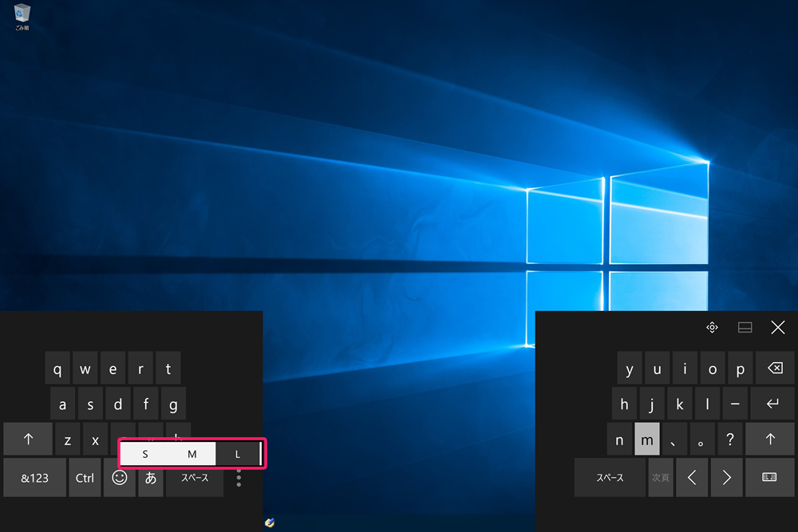Tap the question mark key

pyautogui.click(x=730, y=439)
